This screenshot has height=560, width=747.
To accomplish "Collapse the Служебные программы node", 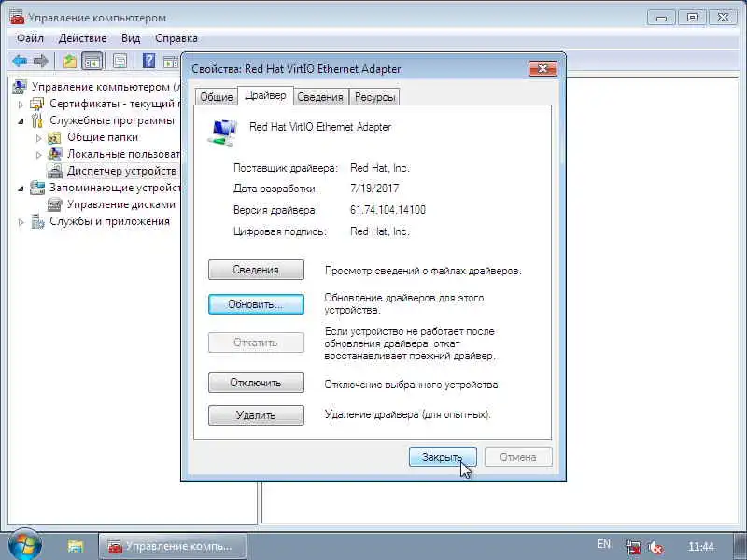I will click(x=21, y=121).
